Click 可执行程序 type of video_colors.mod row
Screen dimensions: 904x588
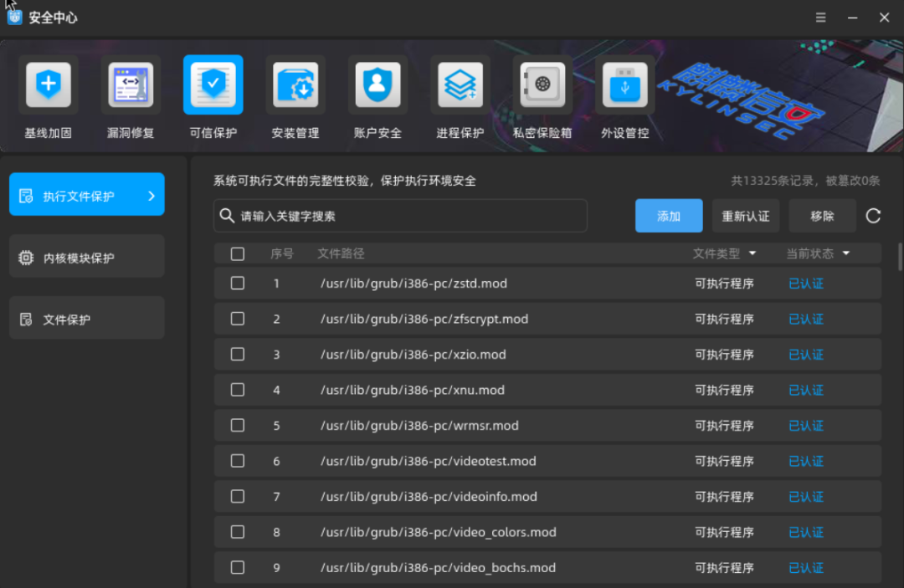click(724, 532)
